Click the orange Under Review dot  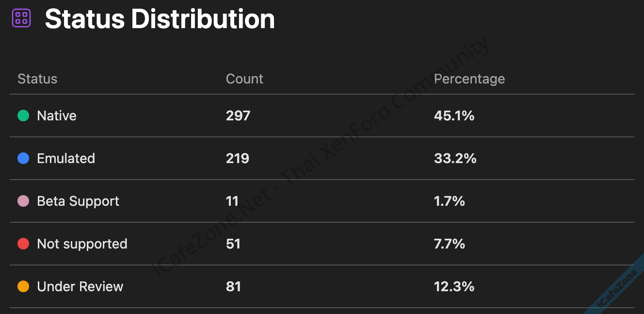click(x=23, y=286)
